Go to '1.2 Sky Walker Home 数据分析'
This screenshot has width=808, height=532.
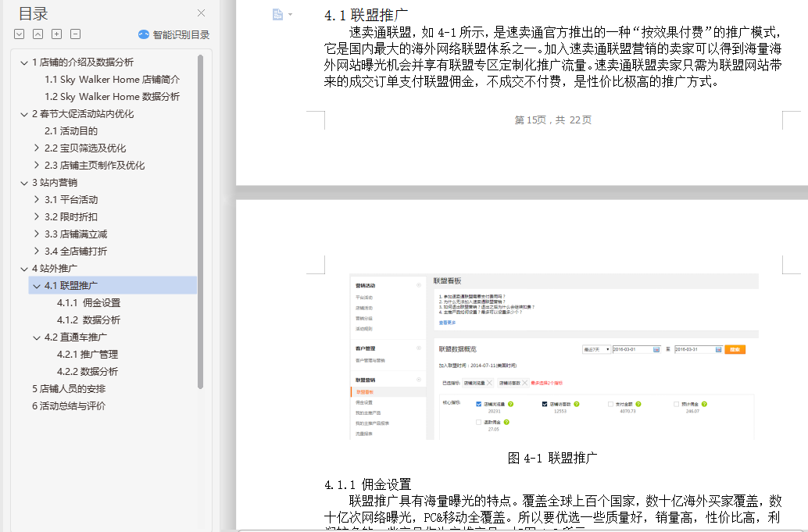click(x=112, y=96)
